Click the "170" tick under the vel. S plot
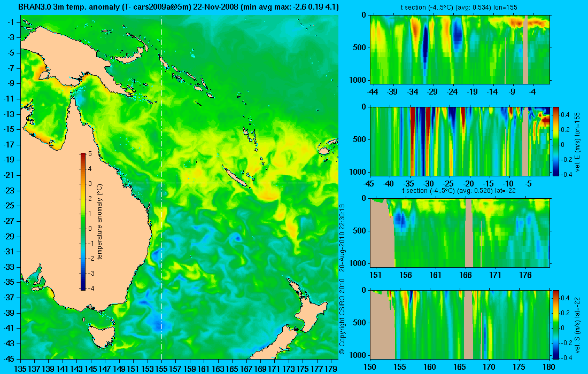Image resolution: width=588 pixels, height=374 pixels. (489, 367)
